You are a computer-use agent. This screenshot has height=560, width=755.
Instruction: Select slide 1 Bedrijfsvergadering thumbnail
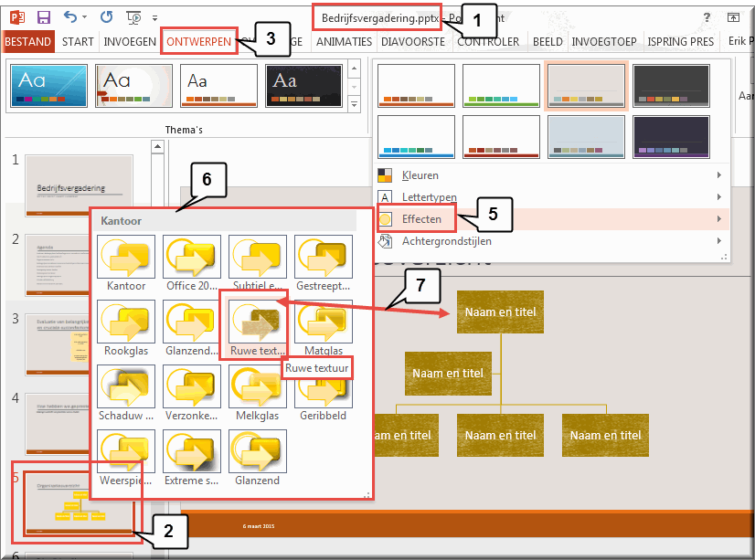click(x=79, y=185)
